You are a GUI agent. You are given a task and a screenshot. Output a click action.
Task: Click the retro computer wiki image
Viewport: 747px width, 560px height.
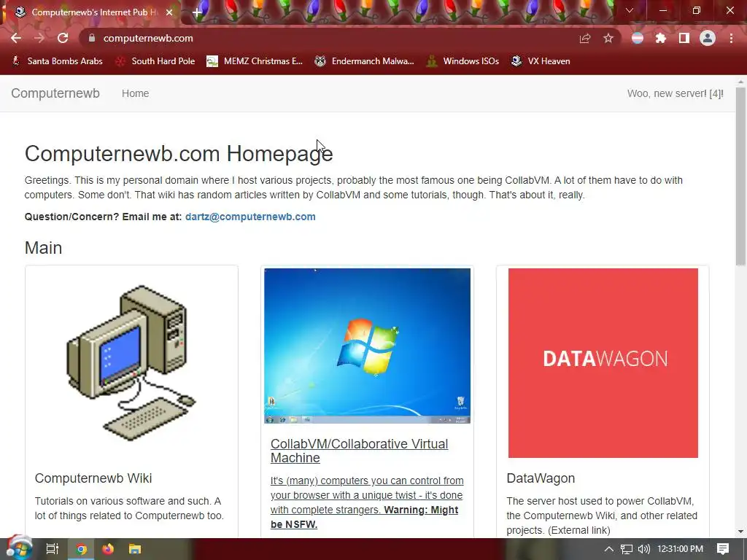point(131,363)
